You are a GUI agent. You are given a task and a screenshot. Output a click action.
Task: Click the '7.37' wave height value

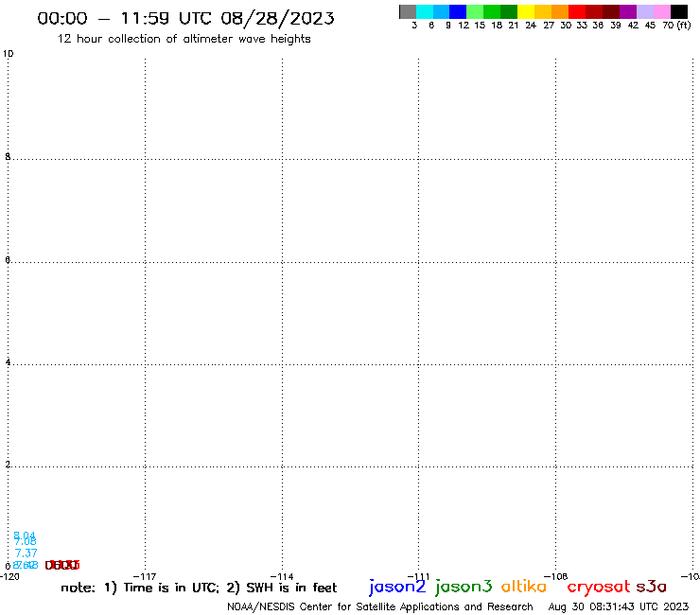point(26,553)
